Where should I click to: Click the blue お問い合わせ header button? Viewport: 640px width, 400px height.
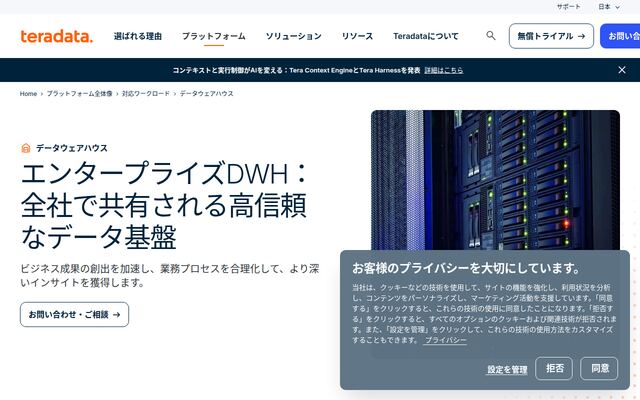[620, 36]
